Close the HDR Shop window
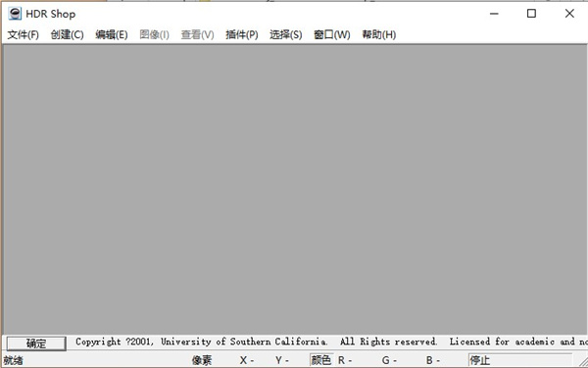The width and height of the screenshot is (588, 368). [569, 14]
